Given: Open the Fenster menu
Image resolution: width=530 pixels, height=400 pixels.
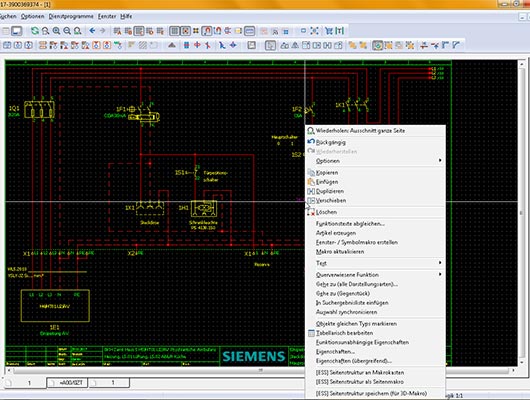Looking at the screenshot, I should pyautogui.click(x=107, y=16).
